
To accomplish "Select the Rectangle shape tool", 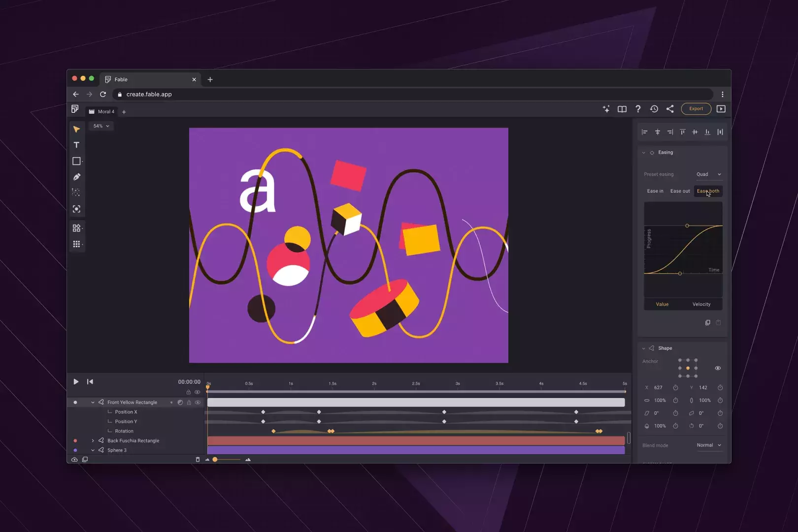I will tap(76, 161).
